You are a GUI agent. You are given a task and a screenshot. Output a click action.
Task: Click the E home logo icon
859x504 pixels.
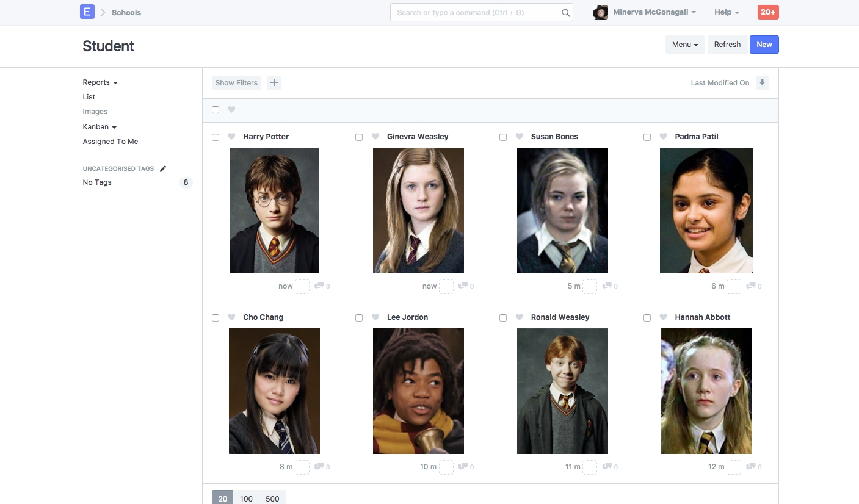click(x=87, y=12)
